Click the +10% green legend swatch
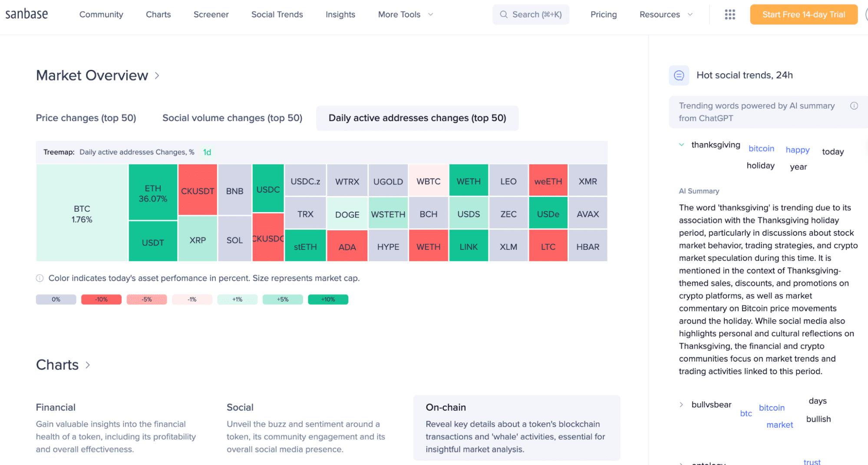Viewport: 868px width, 465px height. pyautogui.click(x=328, y=299)
